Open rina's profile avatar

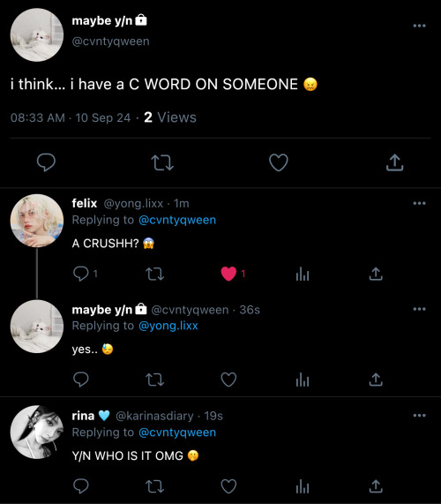[37, 432]
